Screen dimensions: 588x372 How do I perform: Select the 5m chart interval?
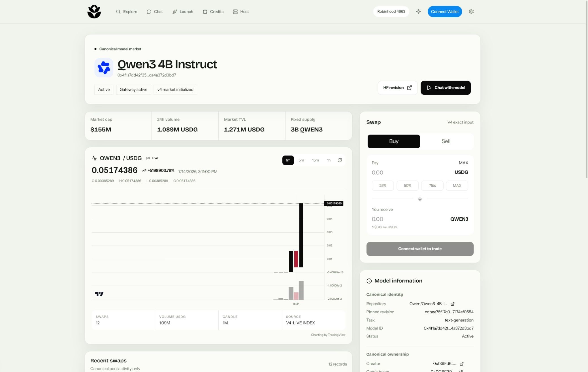tap(301, 160)
